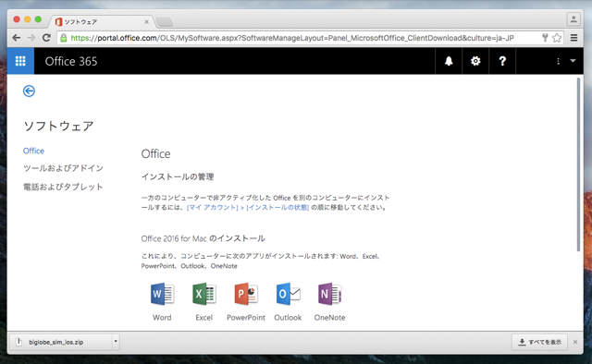Open the help question mark
The height and width of the screenshot is (364, 592).
[x=502, y=61]
